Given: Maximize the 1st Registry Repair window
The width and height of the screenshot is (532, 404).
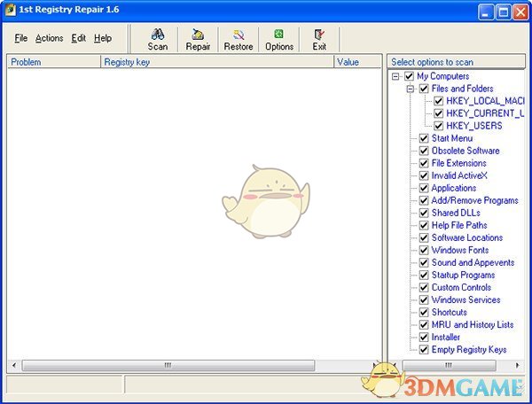Looking at the screenshot, I should pos(503,12).
